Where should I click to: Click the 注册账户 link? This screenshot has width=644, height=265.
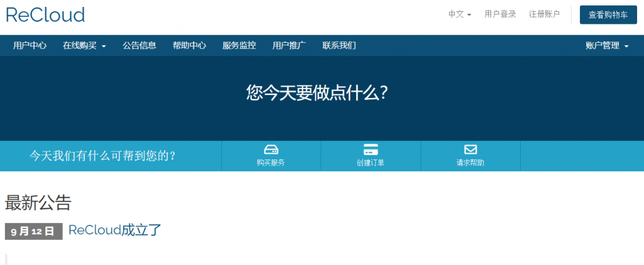click(544, 14)
